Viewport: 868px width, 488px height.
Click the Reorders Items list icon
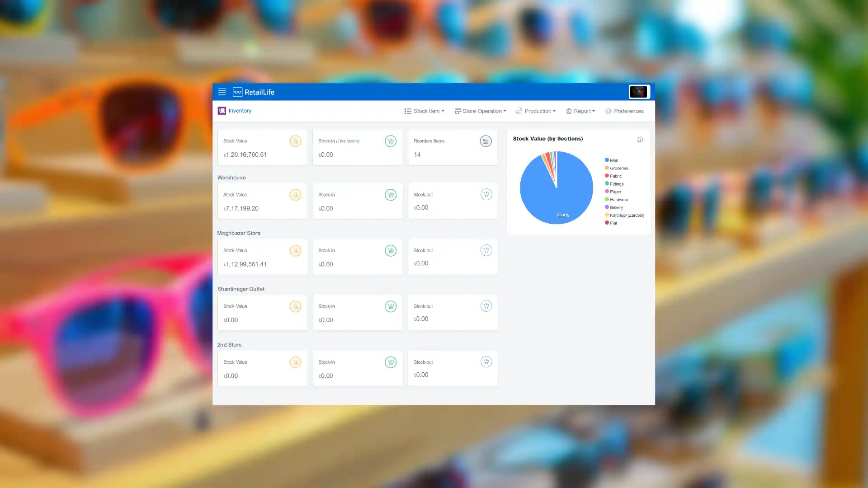coord(486,141)
